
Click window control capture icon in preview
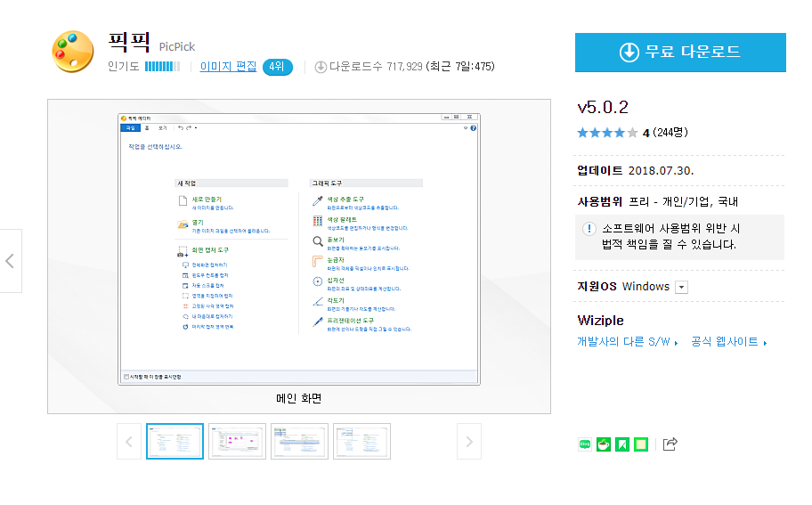click(185, 275)
